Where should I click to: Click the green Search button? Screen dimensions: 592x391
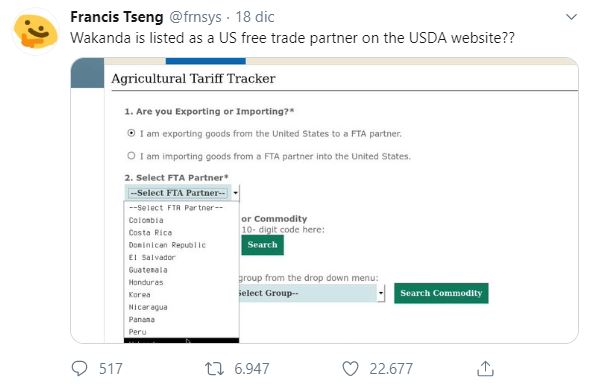click(x=262, y=245)
